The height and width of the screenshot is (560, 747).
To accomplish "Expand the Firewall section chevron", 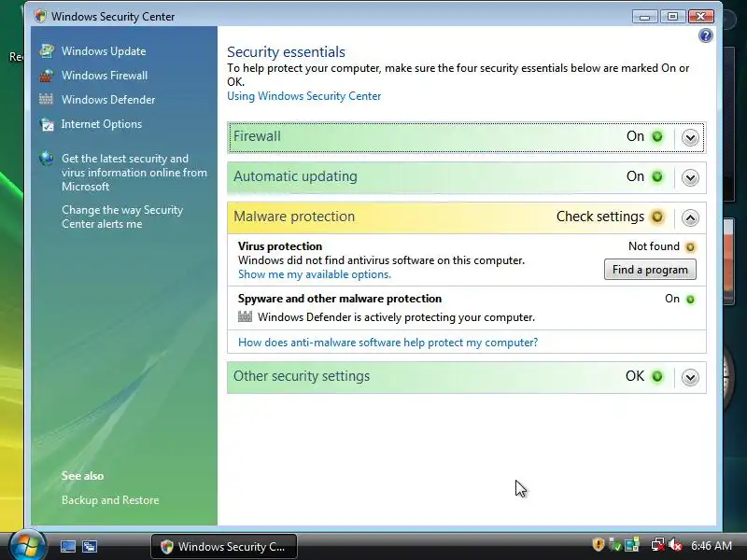I will [x=690, y=137].
